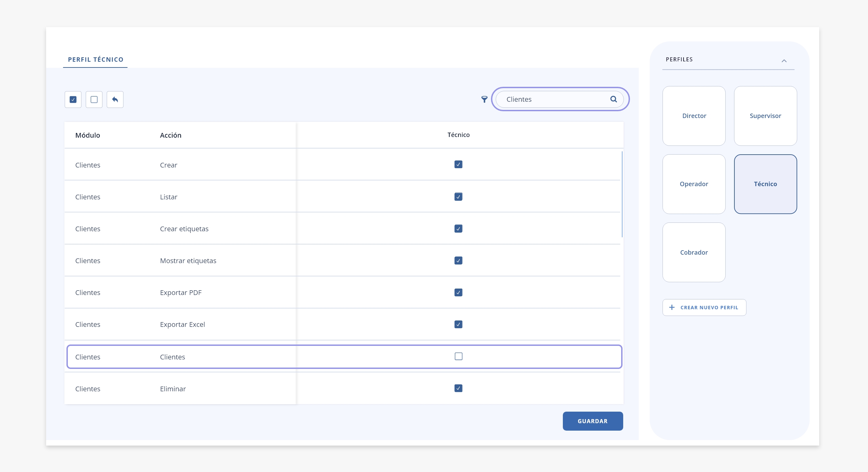Uncheck the Crear permission for Técnico
This screenshot has height=472, width=868.
(x=458, y=164)
